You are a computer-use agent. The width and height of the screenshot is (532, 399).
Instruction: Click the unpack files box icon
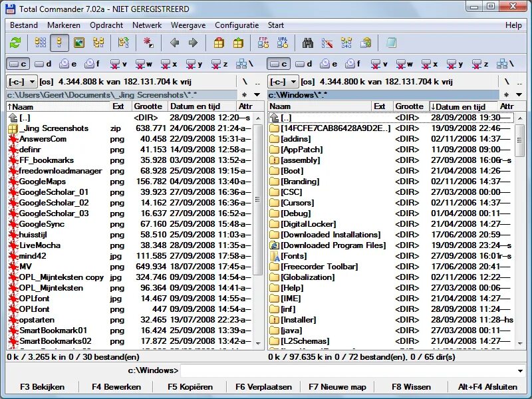tap(238, 43)
